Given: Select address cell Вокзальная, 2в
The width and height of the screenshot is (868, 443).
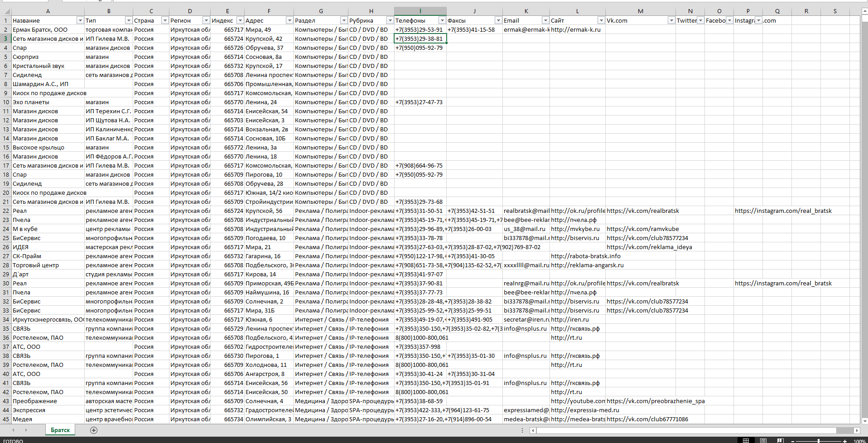Looking at the screenshot, I should click(x=269, y=129).
